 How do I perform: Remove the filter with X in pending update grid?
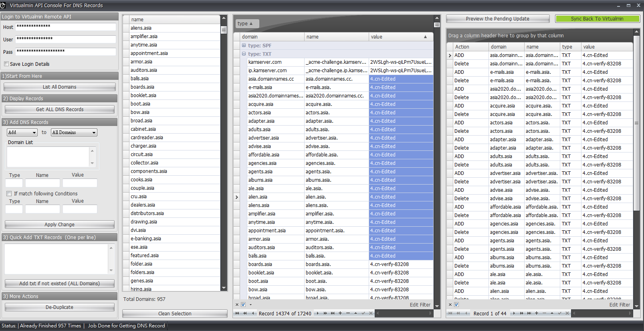[450, 305]
